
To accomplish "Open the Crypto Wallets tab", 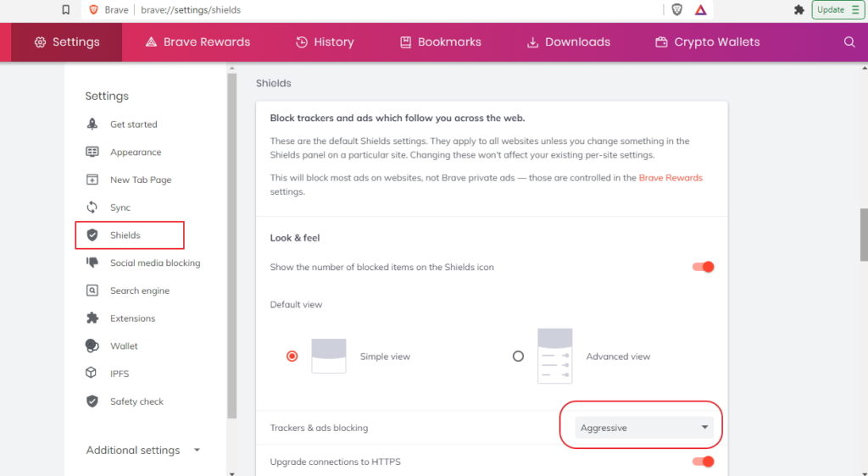I will coord(707,42).
